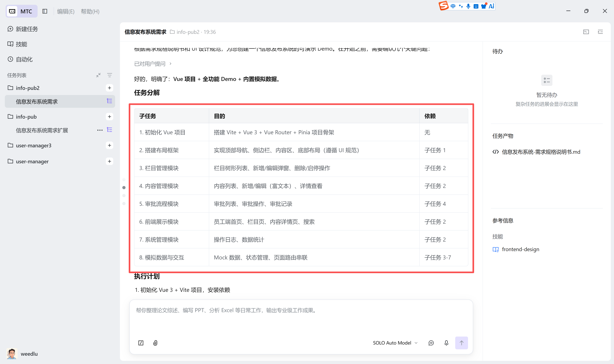
Task: Toggle the right details panel icon
Action: pos(600,32)
